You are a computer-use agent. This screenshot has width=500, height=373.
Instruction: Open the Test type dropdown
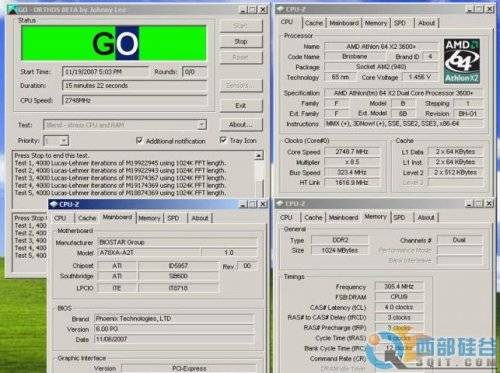coord(201,125)
